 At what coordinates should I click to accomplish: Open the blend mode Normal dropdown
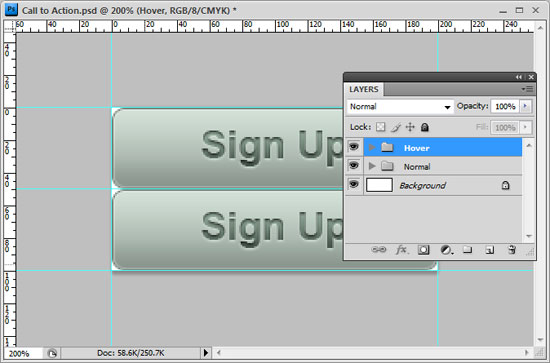click(400, 107)
